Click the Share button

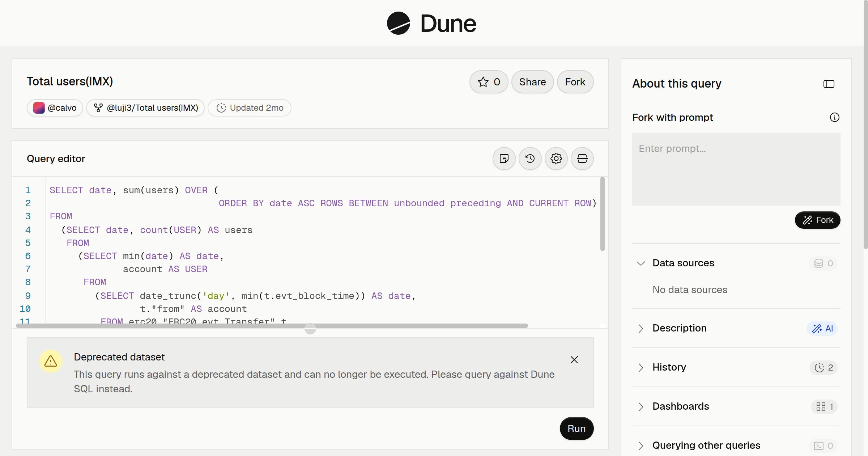click(x=532, y=82)
